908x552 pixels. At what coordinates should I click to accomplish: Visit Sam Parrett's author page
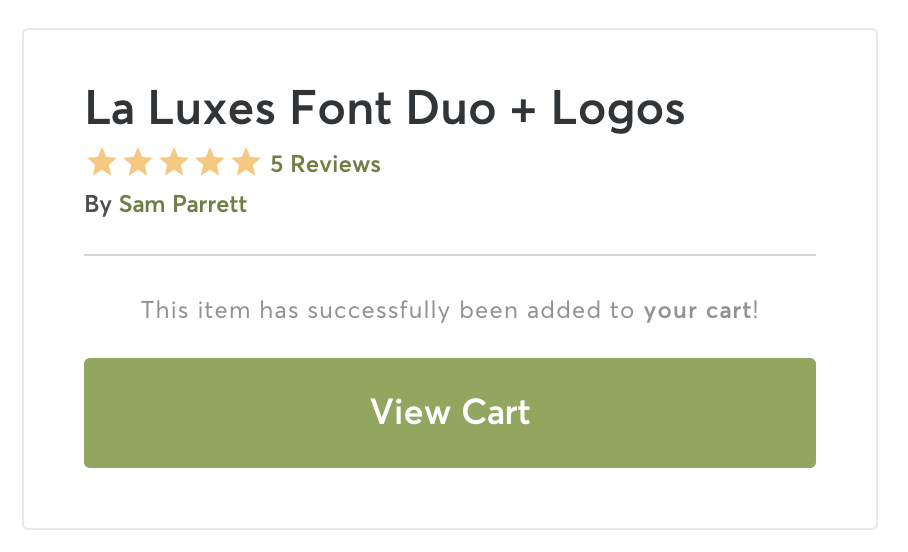(183, 204)
